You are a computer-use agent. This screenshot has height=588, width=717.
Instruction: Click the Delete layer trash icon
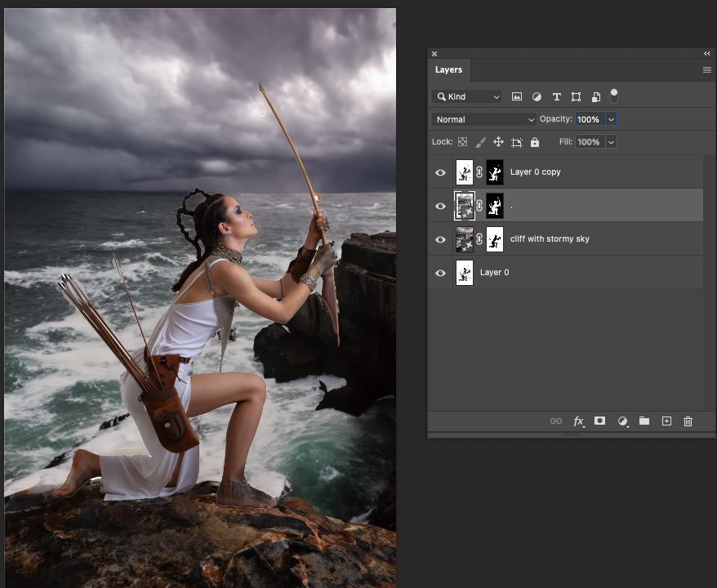point(688,421)
